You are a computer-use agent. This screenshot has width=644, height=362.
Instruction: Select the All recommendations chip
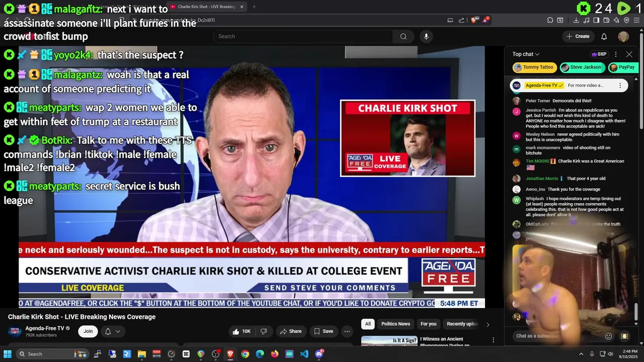368,324
